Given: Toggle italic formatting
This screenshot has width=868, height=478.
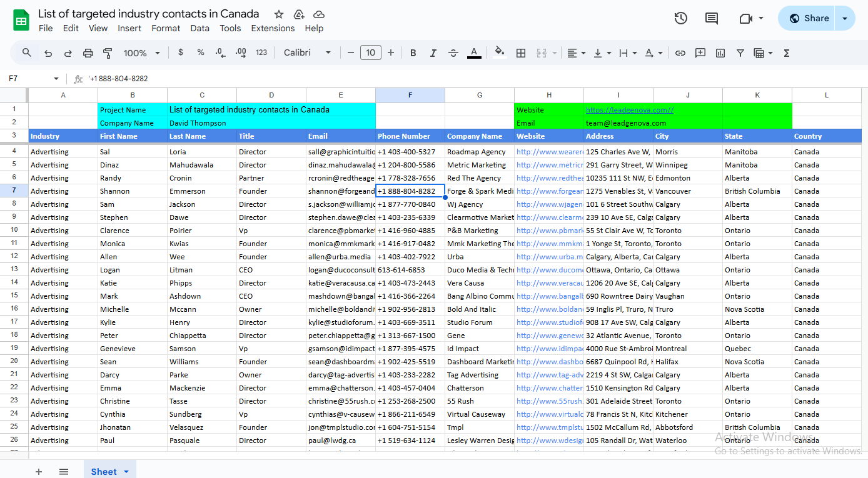Looking at the screenshot, I should pos(433,53).
